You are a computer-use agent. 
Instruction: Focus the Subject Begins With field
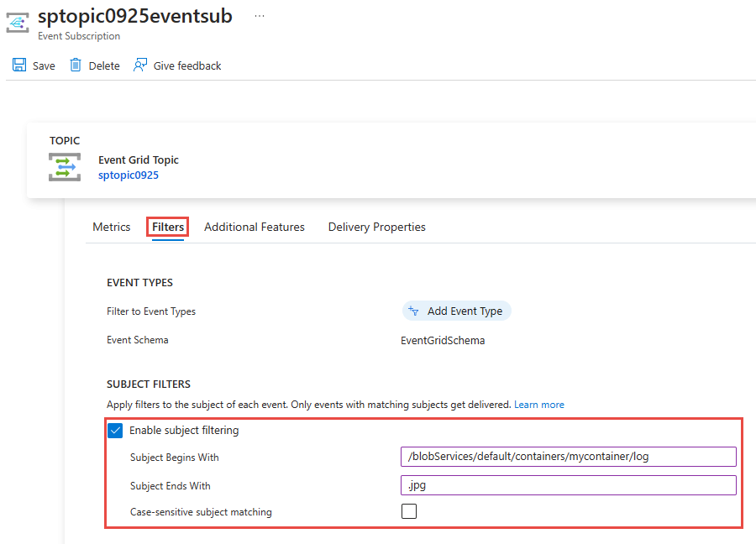point(569,457)
